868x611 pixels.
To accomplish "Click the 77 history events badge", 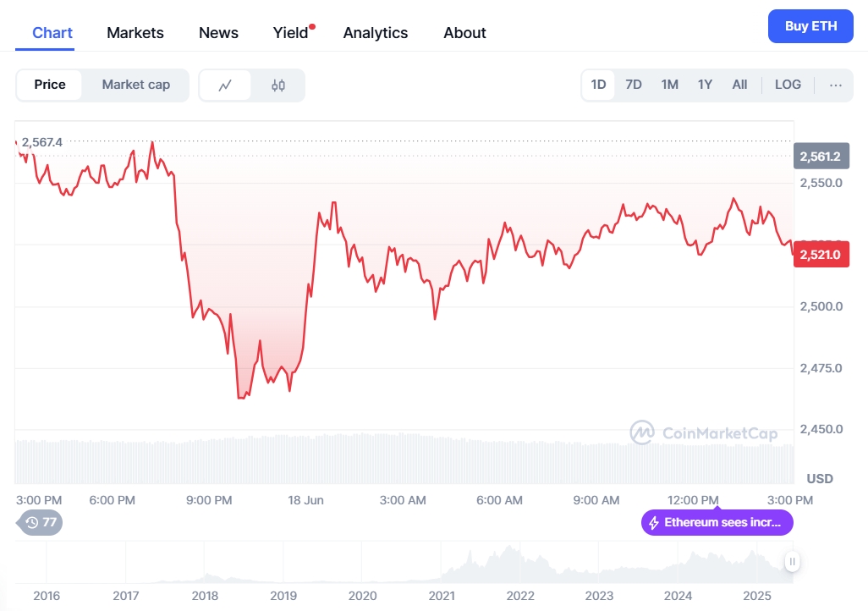I will (x=41, y=522).
